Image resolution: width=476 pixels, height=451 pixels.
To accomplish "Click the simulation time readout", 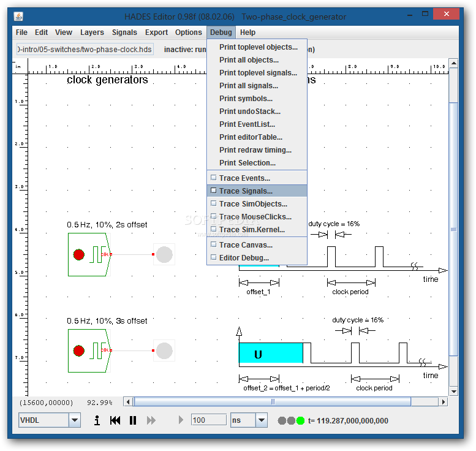I will [x=348, y=420].
